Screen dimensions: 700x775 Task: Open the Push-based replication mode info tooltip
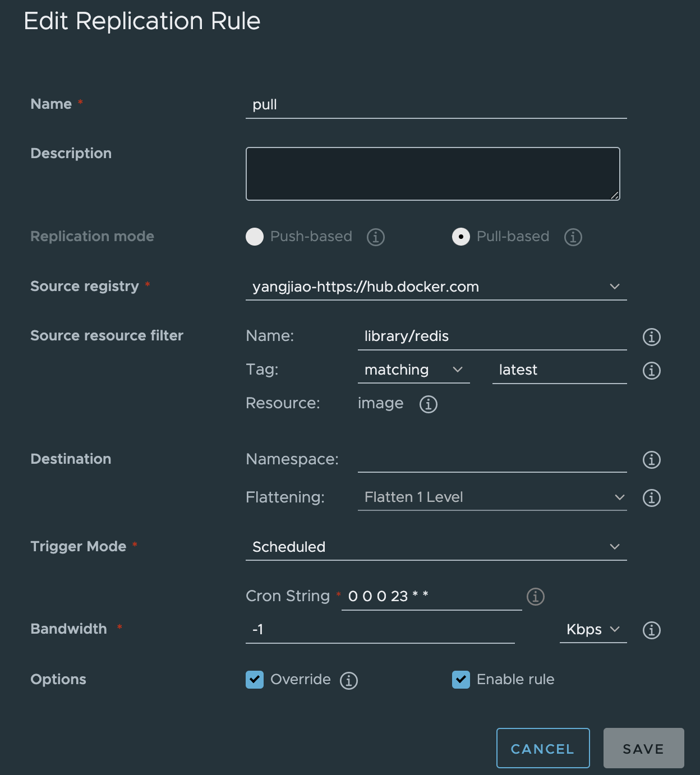(x=375, y=237)
